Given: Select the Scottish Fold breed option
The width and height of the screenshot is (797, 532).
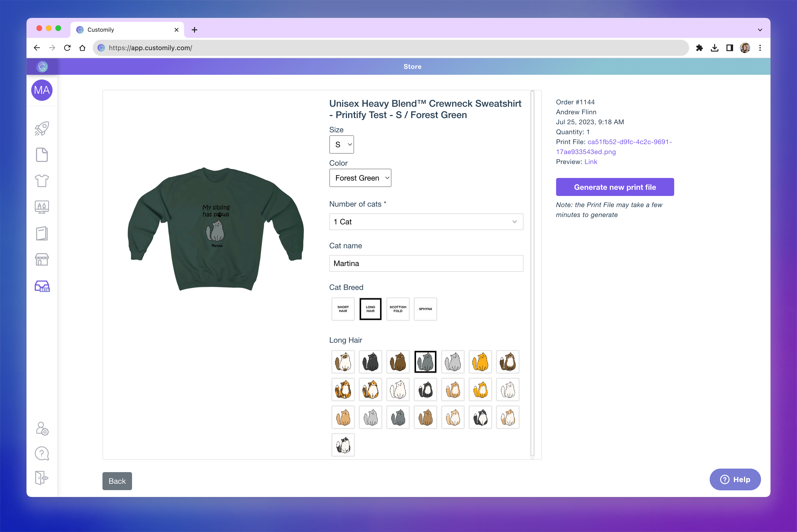Looking at the screenshot, I should (x=398, y=309).
